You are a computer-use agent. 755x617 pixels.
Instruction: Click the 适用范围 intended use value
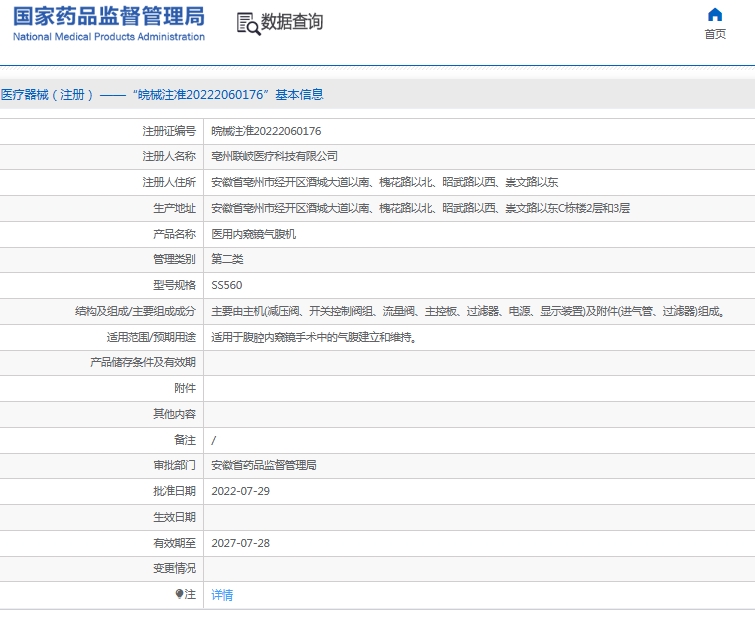pos(314,337)
